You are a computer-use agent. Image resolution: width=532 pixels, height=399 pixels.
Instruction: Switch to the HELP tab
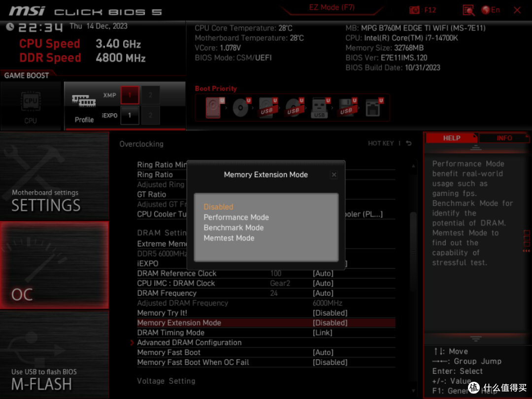pos(452,138)
